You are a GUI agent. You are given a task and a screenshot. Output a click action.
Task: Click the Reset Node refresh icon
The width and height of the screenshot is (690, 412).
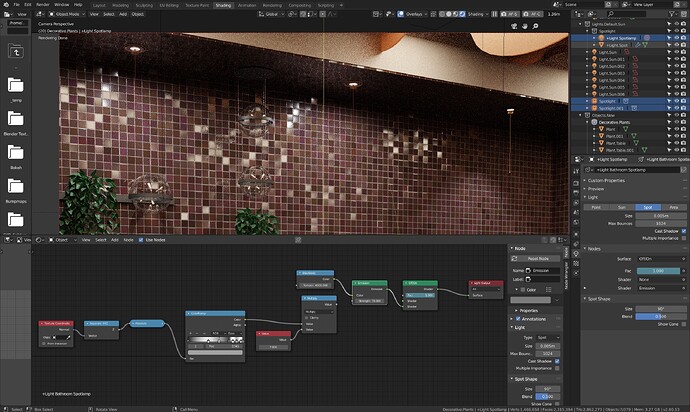coord(514,259)
